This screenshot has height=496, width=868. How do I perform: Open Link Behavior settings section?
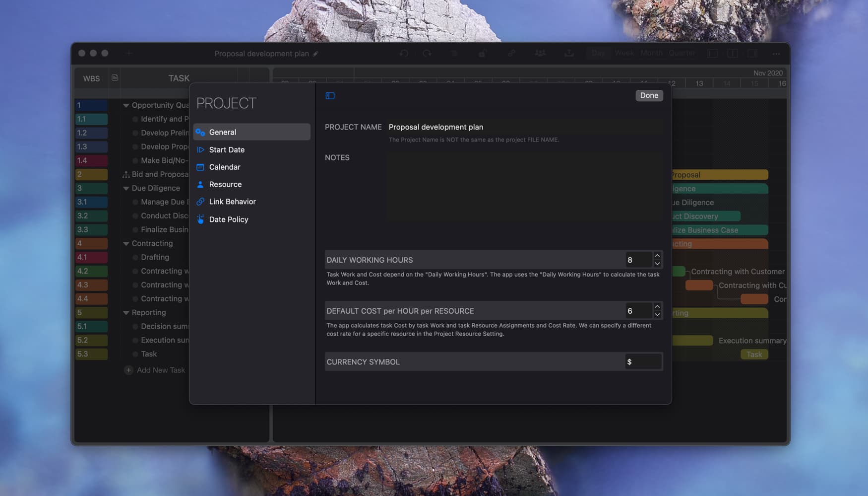pos(232,202)
